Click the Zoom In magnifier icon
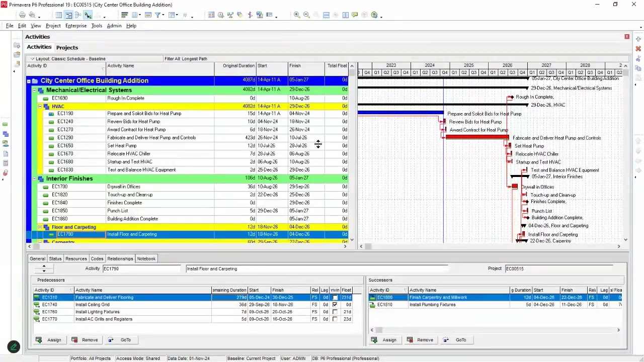This screenshot has height=362, width=644. (297, 15)
